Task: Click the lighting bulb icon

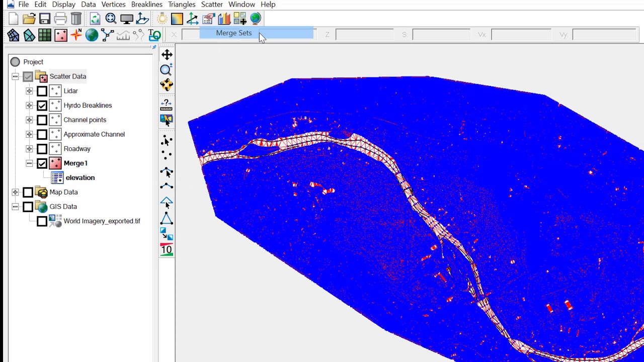Action: pos(162,19)
